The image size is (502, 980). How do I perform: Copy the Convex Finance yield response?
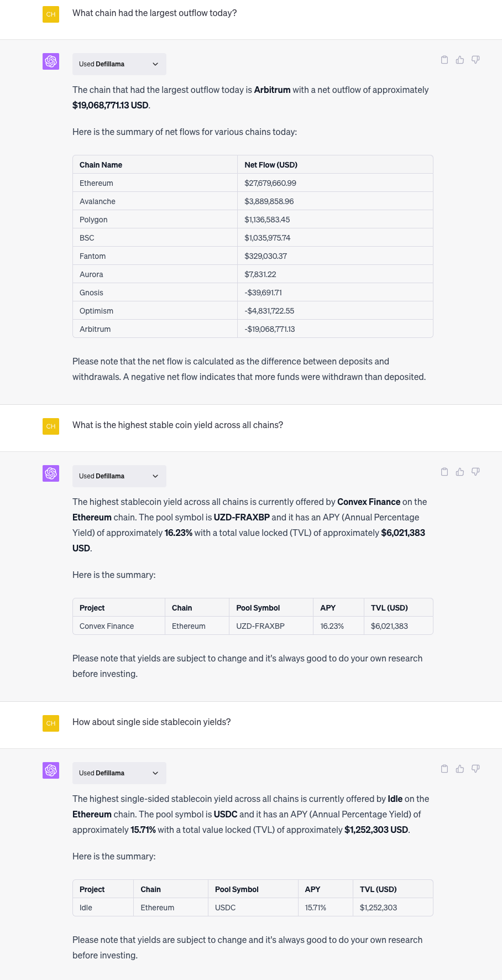[445, 472]
